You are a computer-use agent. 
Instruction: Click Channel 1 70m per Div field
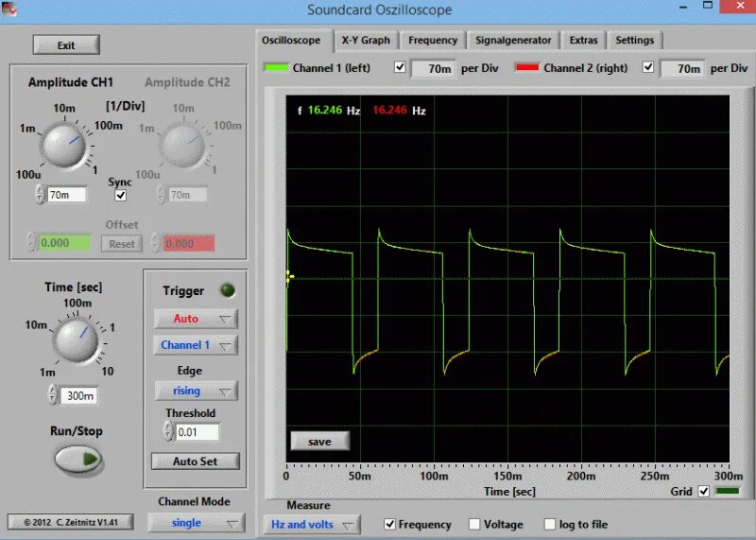click(x=434, y=68)
